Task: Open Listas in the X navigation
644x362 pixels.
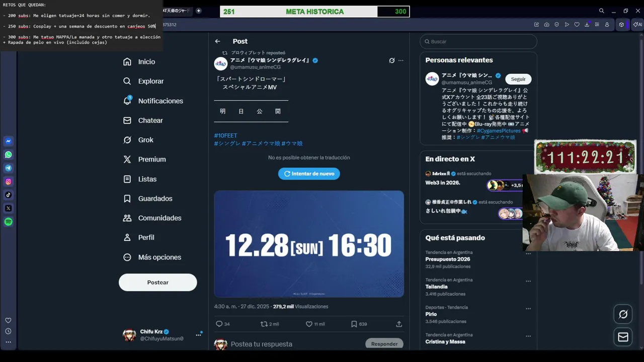Action: click(x=140, y=179)
